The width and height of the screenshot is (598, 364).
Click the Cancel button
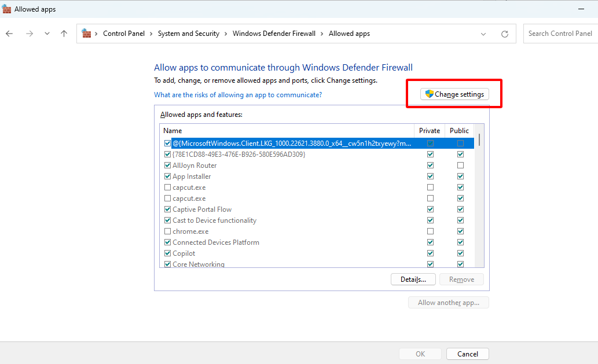[x=468, y=354]
